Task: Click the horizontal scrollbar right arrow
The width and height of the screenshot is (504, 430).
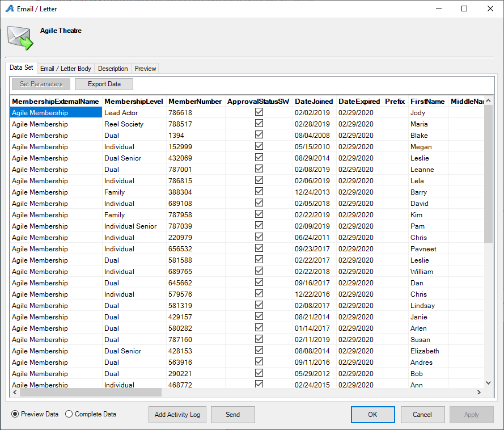Action: [479, 393]
